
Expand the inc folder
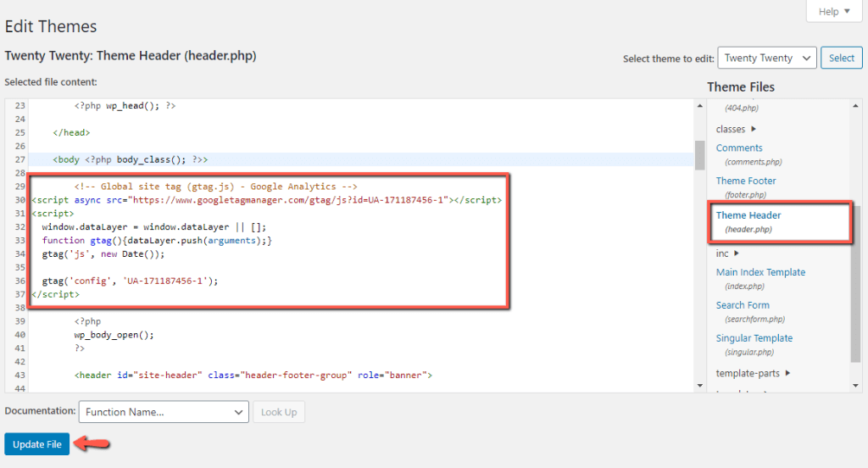[x=727, y=253]
